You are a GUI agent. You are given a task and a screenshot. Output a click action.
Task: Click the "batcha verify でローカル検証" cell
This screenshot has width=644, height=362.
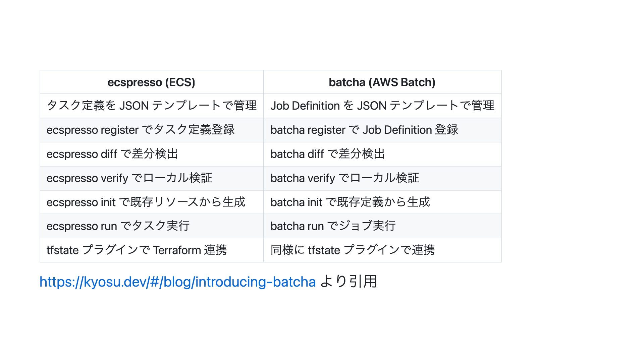344,178
